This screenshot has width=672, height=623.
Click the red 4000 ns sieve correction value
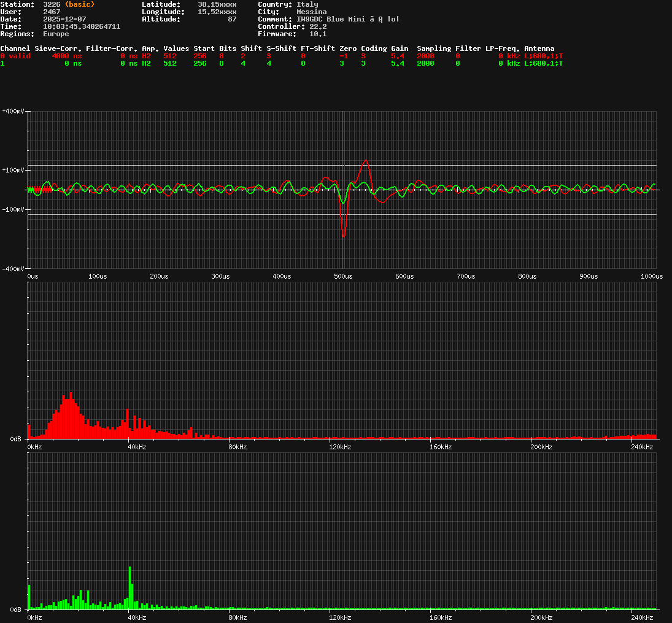point(66,56)
